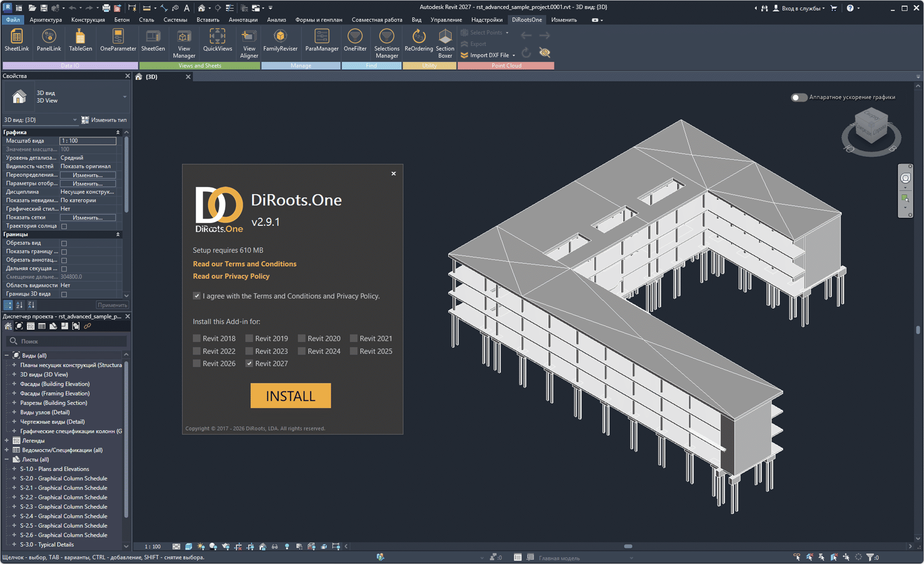Image resolution: width=924 pixels, height=564 pixels.
Task: Open the Файл menu
Action: [x=13, y=20]
